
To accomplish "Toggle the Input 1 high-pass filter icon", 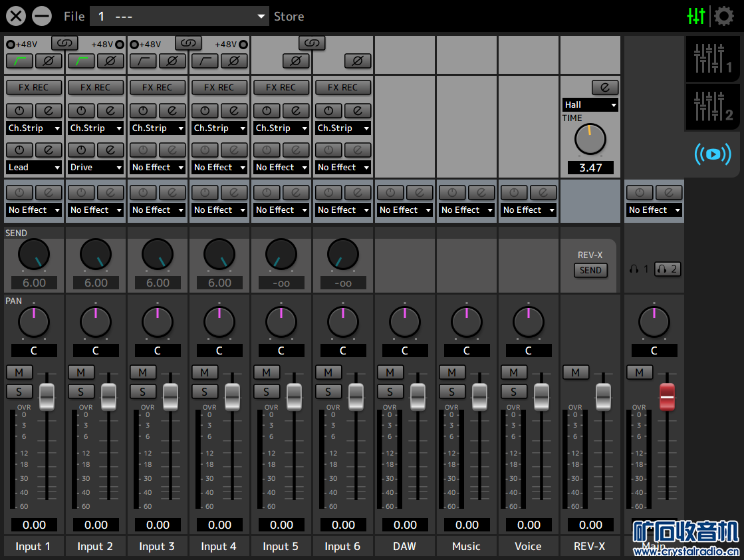I will pos(19,62).
